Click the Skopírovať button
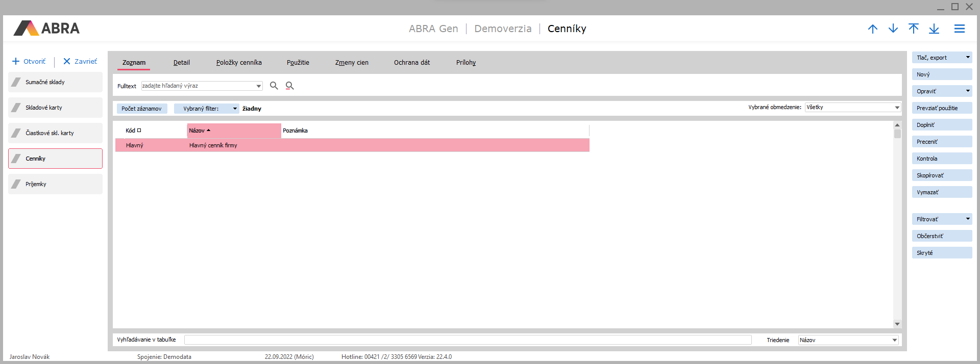Viewport: 980px width, 364px height. click(x=941, y=175)
